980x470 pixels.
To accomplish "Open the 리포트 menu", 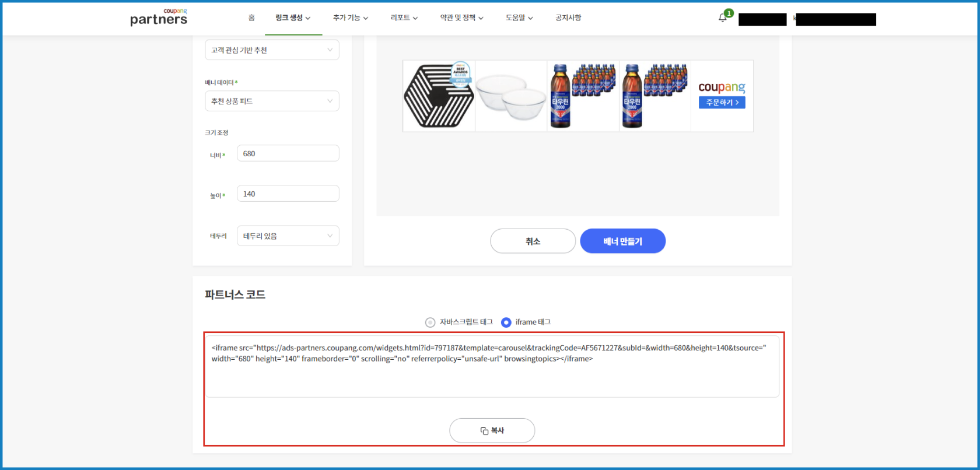I will coord(404,18).
